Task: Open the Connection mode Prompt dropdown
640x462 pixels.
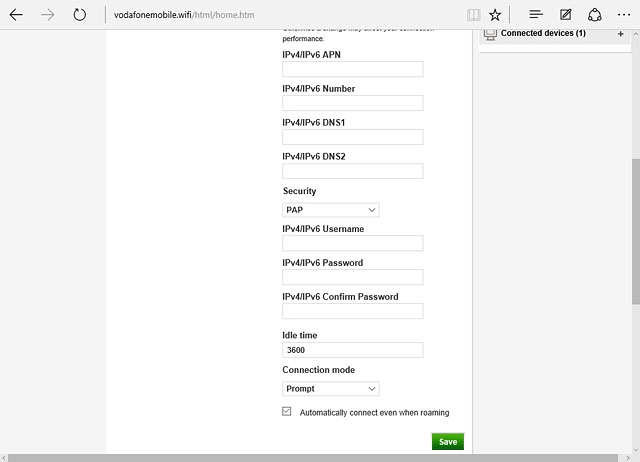Action: point(331,388)
